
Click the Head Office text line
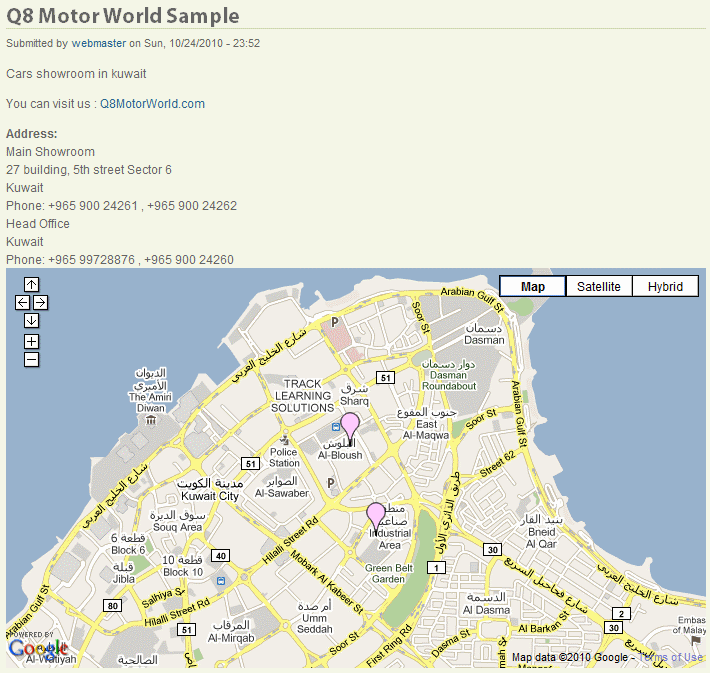(38, 224)
